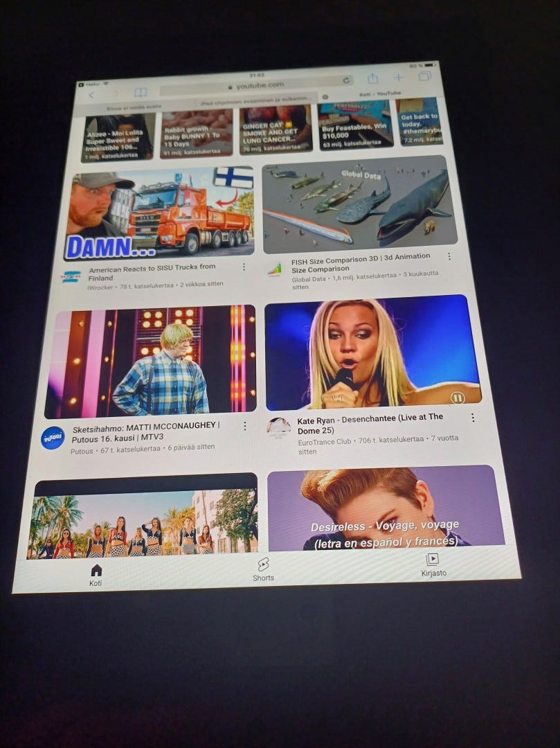Open the Global Data channel avatar

(275, 270)
